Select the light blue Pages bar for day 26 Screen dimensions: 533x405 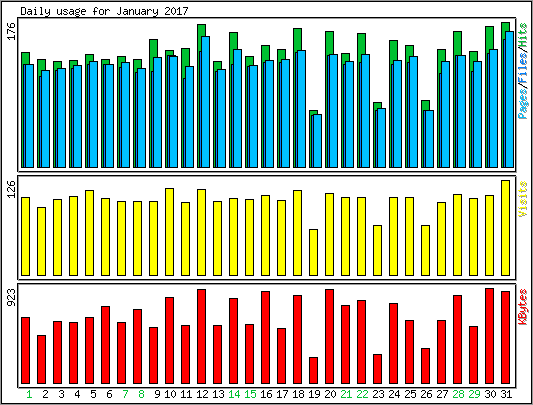(x=429, y=139)
